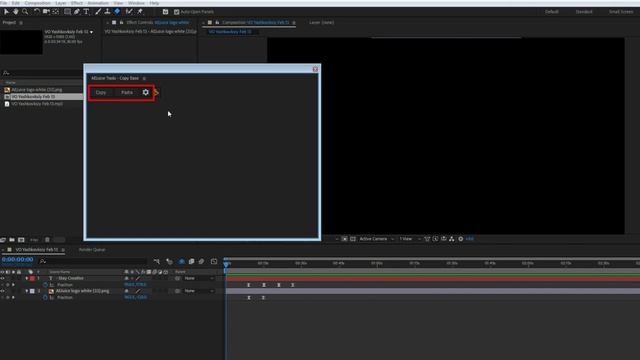Open the Graph Editor in timeline
The image size is (640, 360).
[x=214, y=262]
